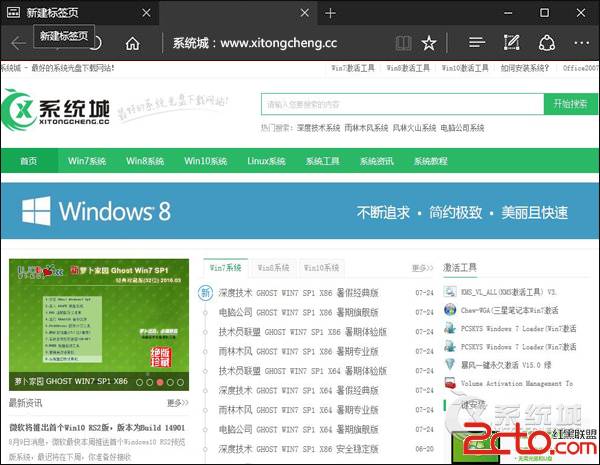Open Linux系统 in green nav bar
Screen dimensions: 600x465
point(266,161)
